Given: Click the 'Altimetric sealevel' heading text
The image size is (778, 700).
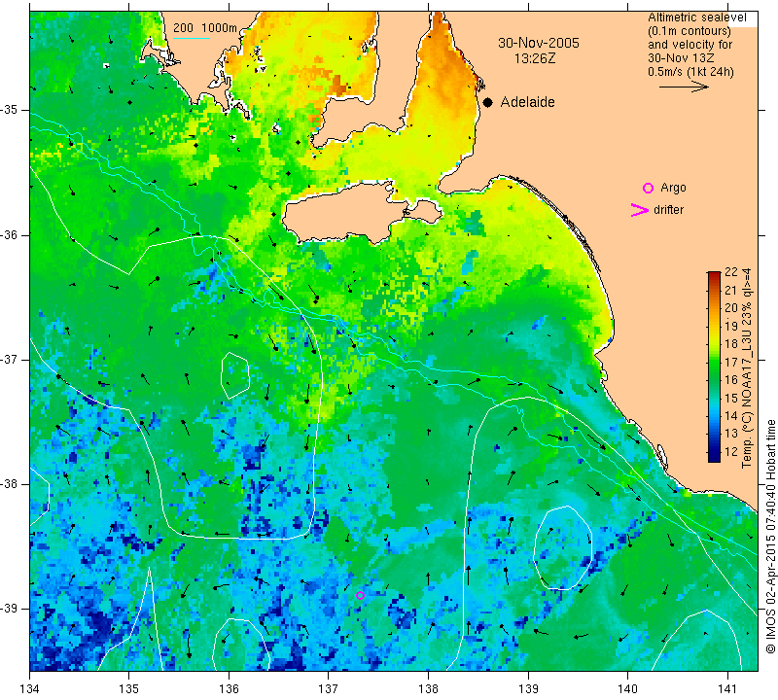Looking at the screenshot, I should (696, 17).
